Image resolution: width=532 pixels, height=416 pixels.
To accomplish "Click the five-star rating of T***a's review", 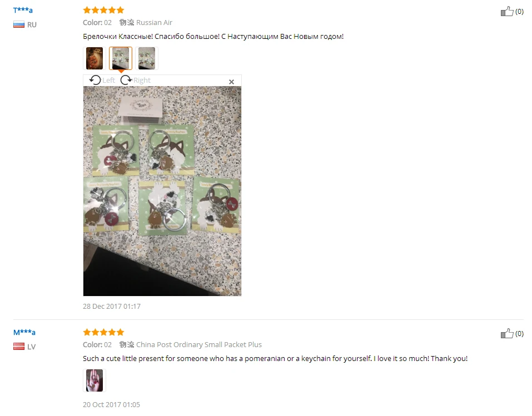I will click(x=103, y=10).
